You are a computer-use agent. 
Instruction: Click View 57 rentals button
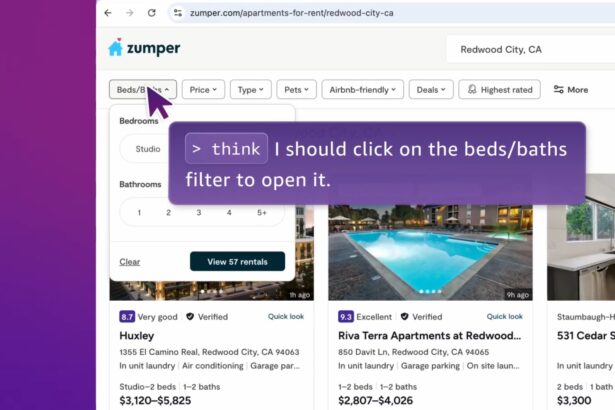click(237, 262)
